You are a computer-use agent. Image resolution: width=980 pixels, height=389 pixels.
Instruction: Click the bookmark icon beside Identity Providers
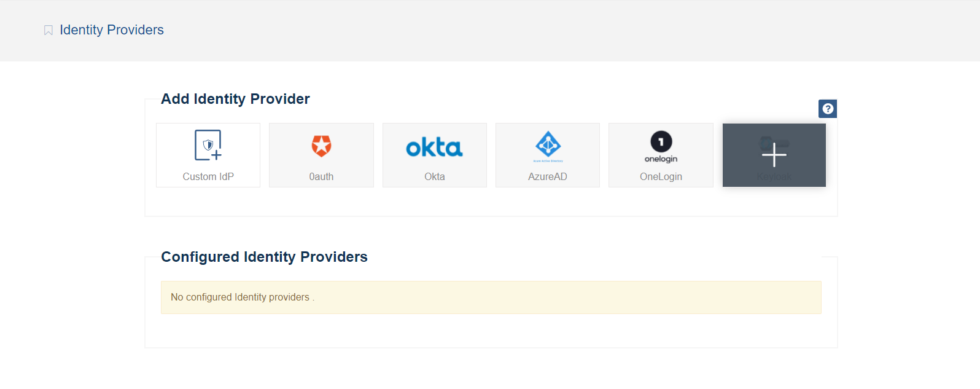[49, 30]
